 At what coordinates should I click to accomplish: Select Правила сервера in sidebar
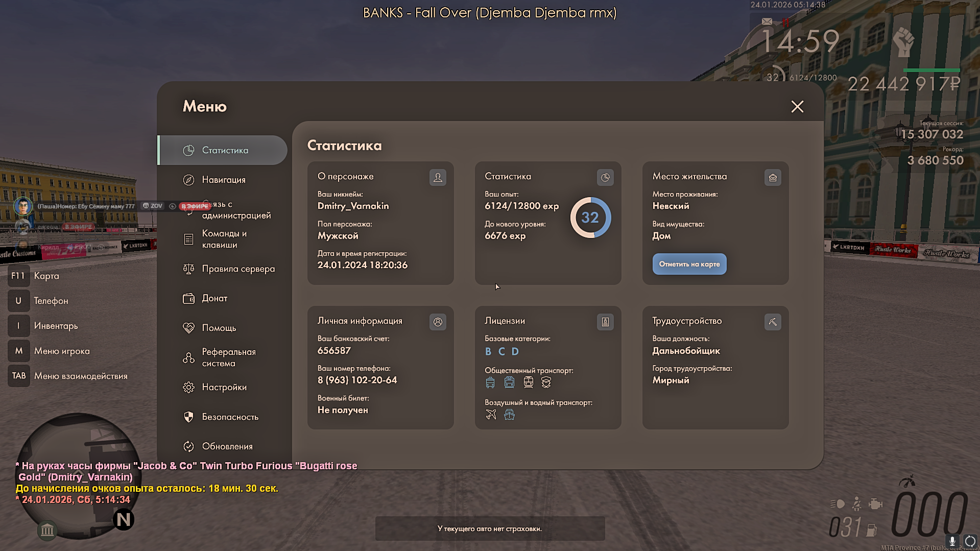(238, 269)
